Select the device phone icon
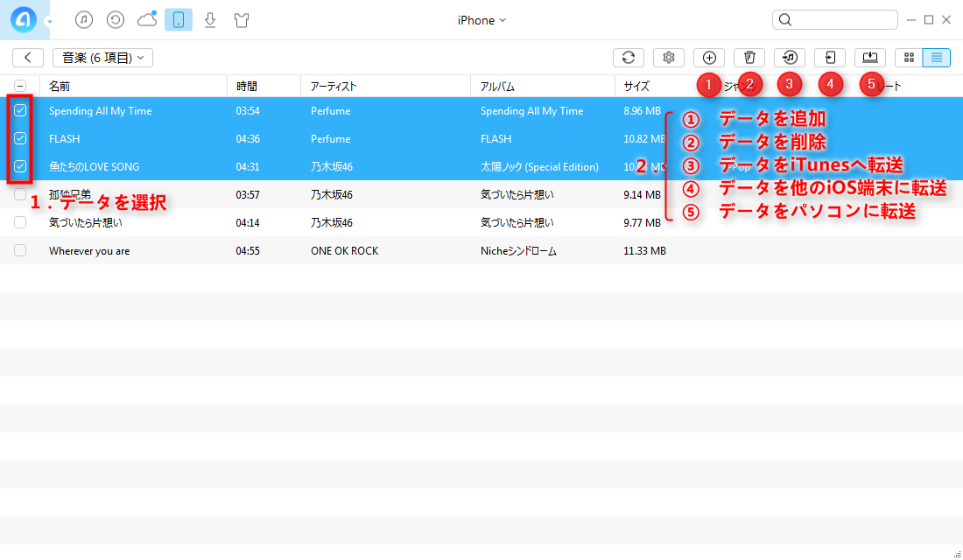 (x=178, y=20)
